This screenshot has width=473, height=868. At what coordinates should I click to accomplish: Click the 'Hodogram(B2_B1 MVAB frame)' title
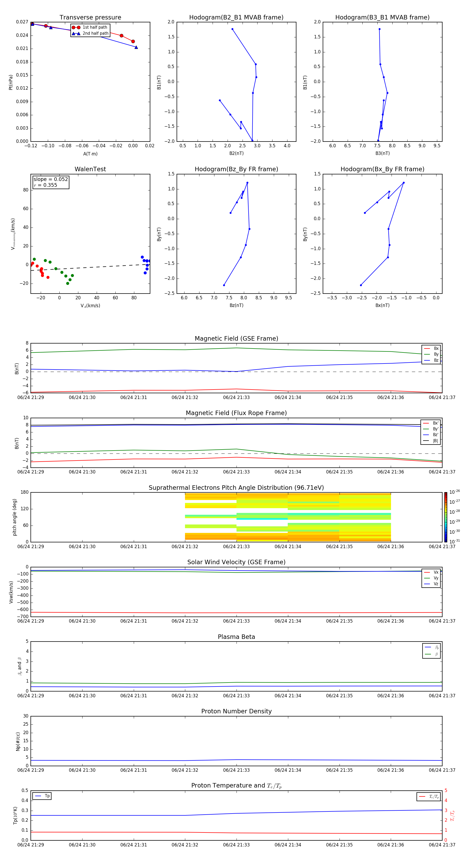pyautogui.click(x=236, y=18)
